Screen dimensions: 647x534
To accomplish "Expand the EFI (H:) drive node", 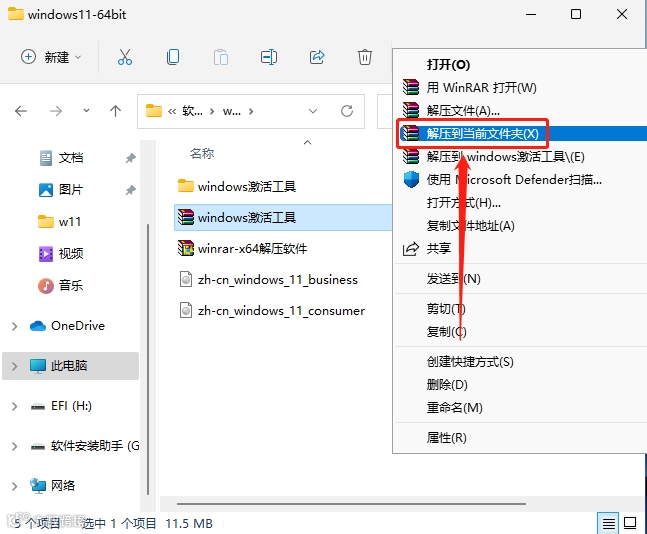I will pyautogui.click(x=14, y=406).
